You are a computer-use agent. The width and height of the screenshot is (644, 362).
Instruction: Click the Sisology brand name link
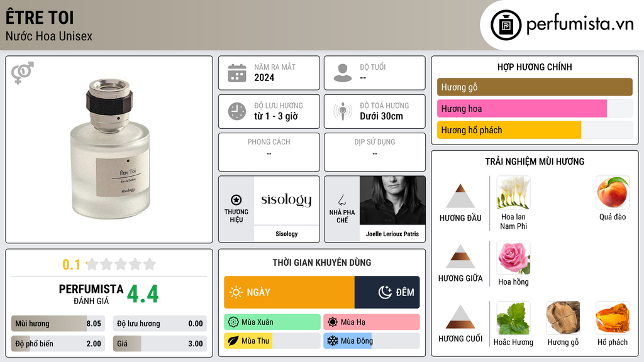click(287, 234)
